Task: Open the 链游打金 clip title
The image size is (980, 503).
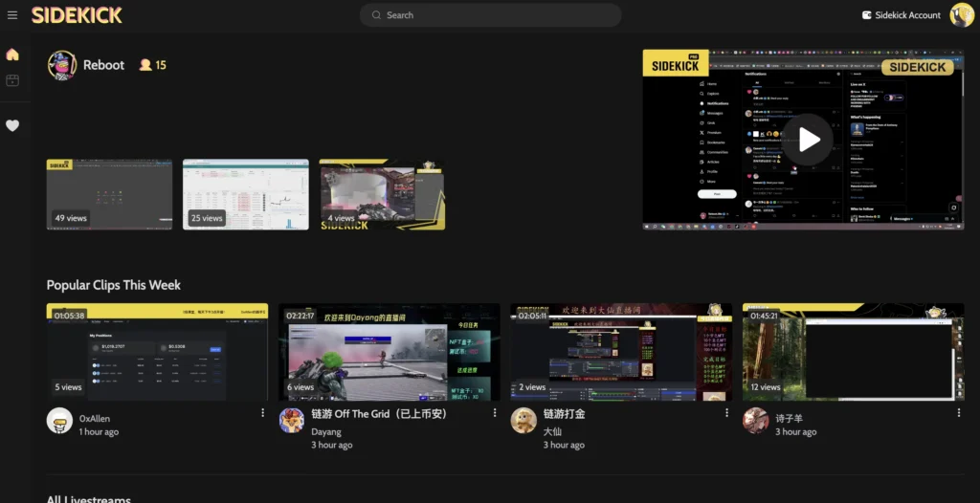Action: [565, 414]
